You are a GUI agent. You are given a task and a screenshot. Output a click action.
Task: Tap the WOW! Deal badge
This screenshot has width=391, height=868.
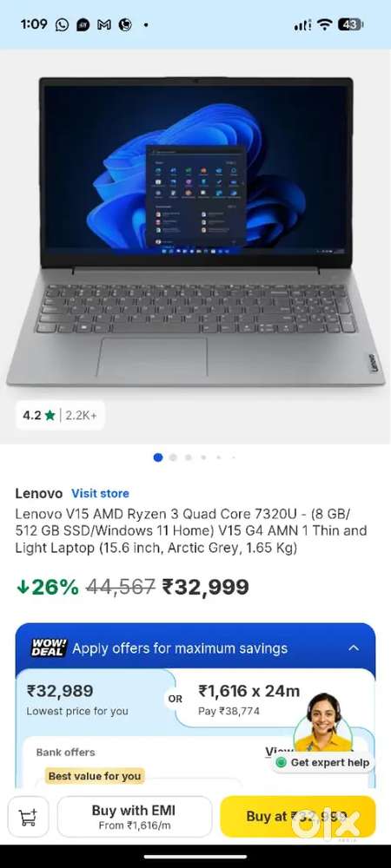(49, 648)
